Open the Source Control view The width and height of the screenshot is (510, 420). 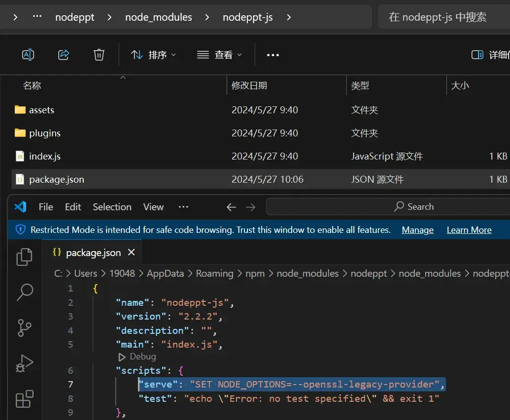click(25, 327)
